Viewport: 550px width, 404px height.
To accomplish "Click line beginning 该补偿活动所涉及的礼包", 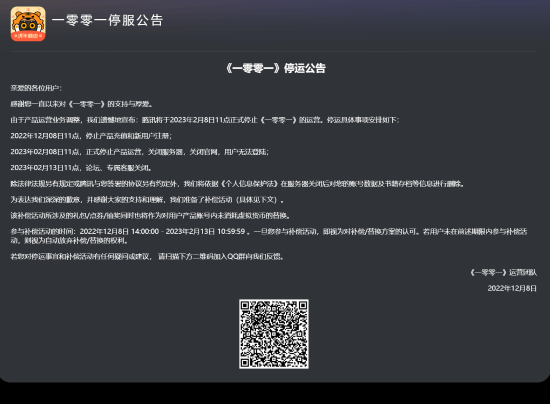I will [150, 216].
